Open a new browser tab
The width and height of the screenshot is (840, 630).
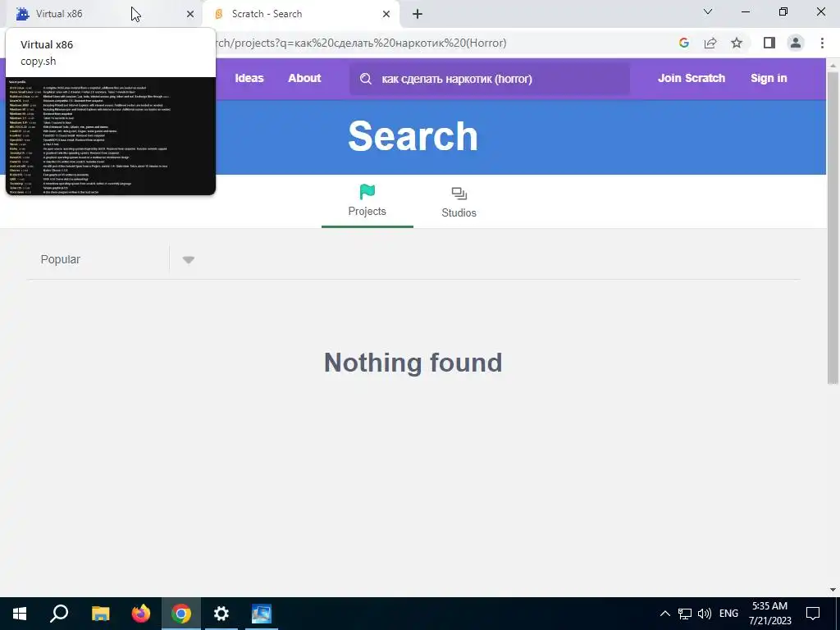pyautogui.click(x=418, y=14)
